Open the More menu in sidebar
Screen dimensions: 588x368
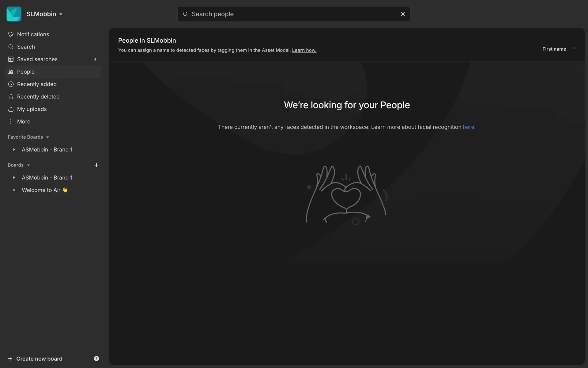tap(23, 122)
